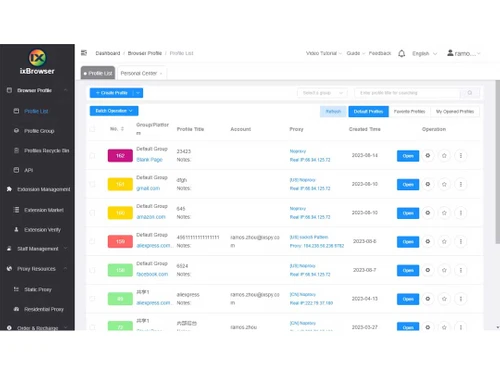Check the box for profile 161
This screenshot has height=375, width=500.
tap(92, 184)
